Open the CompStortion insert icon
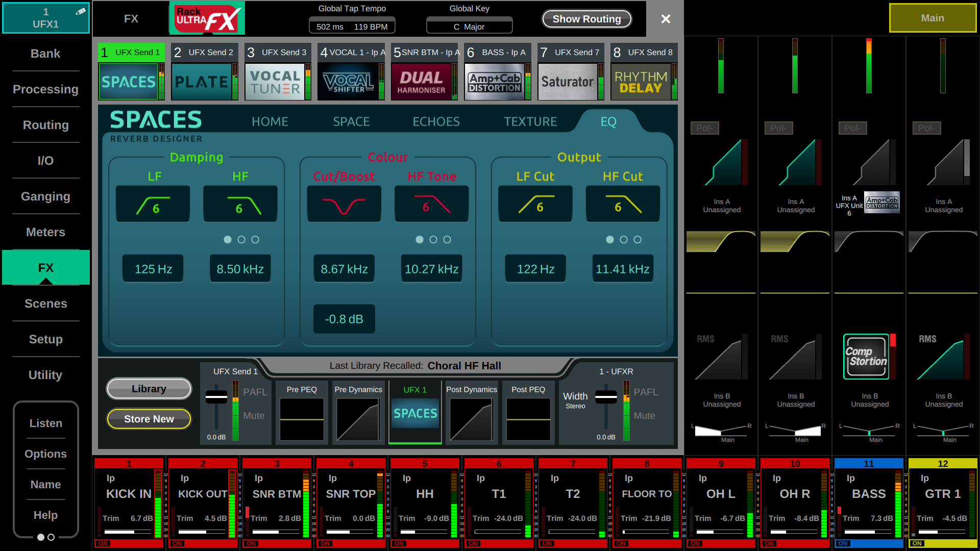The image size is (980, 551). pyautogui.click(x=866, y=357)
